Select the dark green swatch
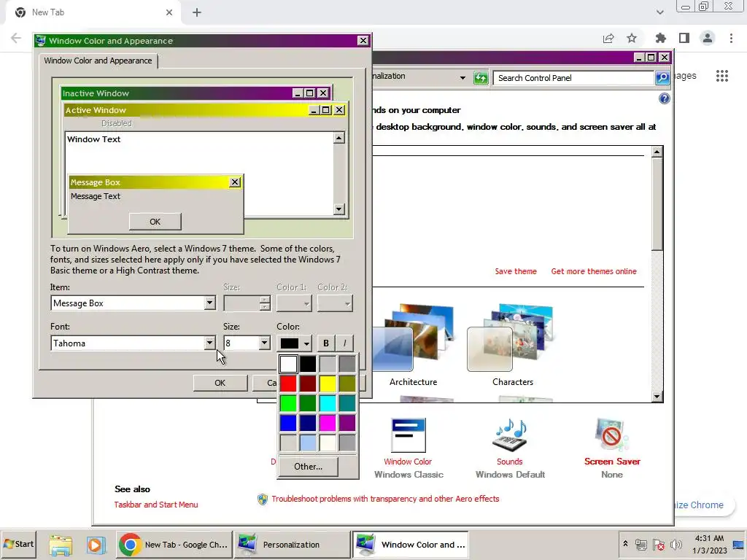Viewport: 747px width, 560px height. click(x=308, y=403)
